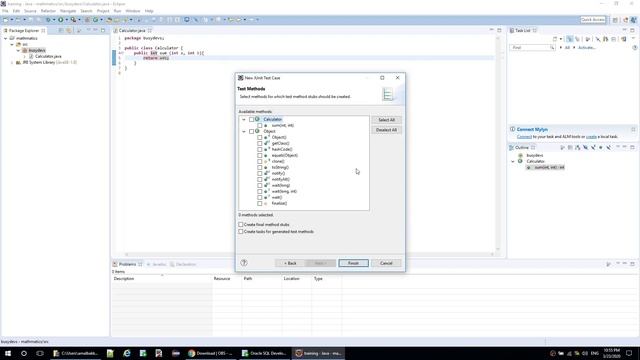Image resolution: width=640 pixels, height=360 pixels.
Task: Close the Connect Mylyn banner
Action: [633, 129]
